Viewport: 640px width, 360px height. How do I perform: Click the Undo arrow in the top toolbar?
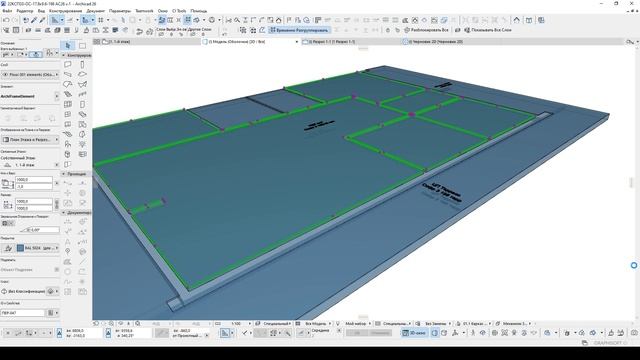click(6, 20)
